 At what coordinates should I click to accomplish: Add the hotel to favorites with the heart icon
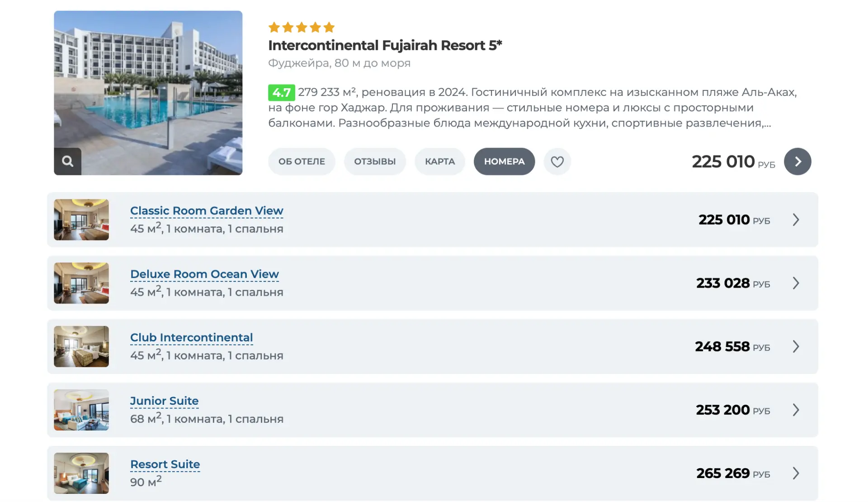(557, 161)
